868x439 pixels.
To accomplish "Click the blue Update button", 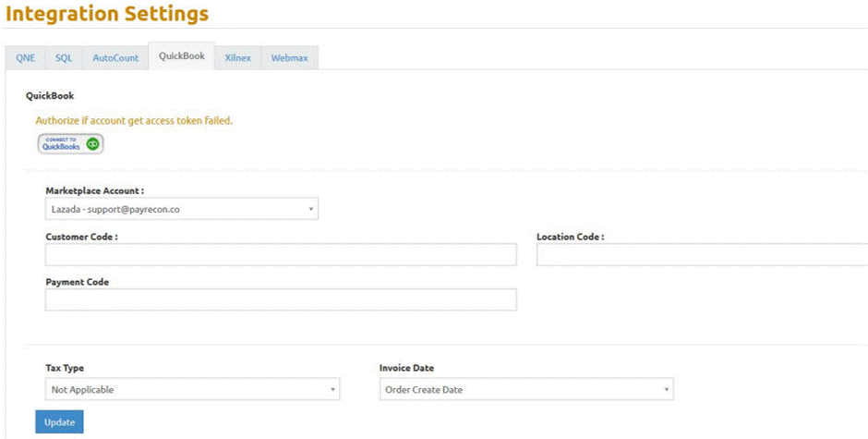I will [59, 421].
